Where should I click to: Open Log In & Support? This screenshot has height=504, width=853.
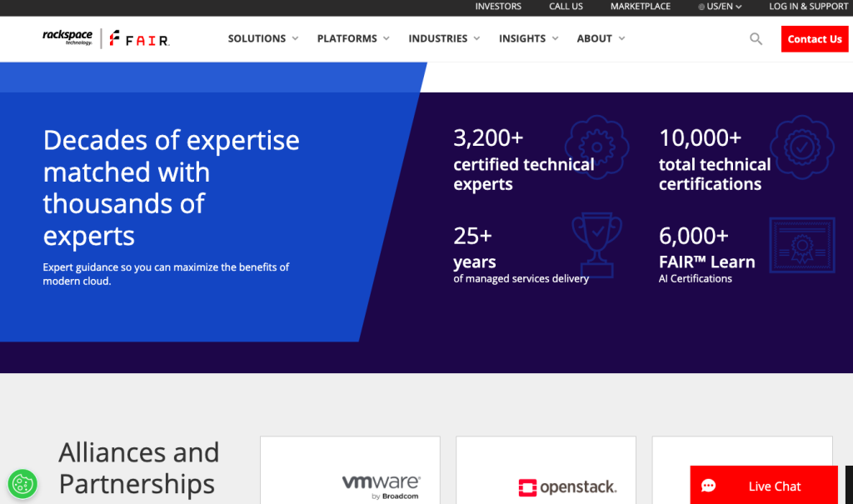[x=808, y=7]
